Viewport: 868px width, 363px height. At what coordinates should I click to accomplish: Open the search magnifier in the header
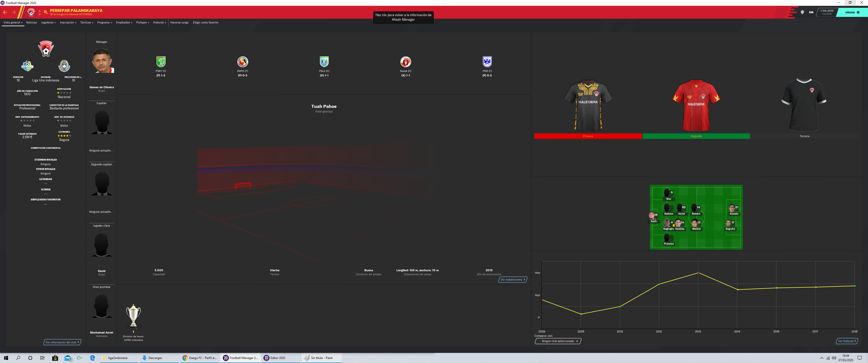coord(45,12)
